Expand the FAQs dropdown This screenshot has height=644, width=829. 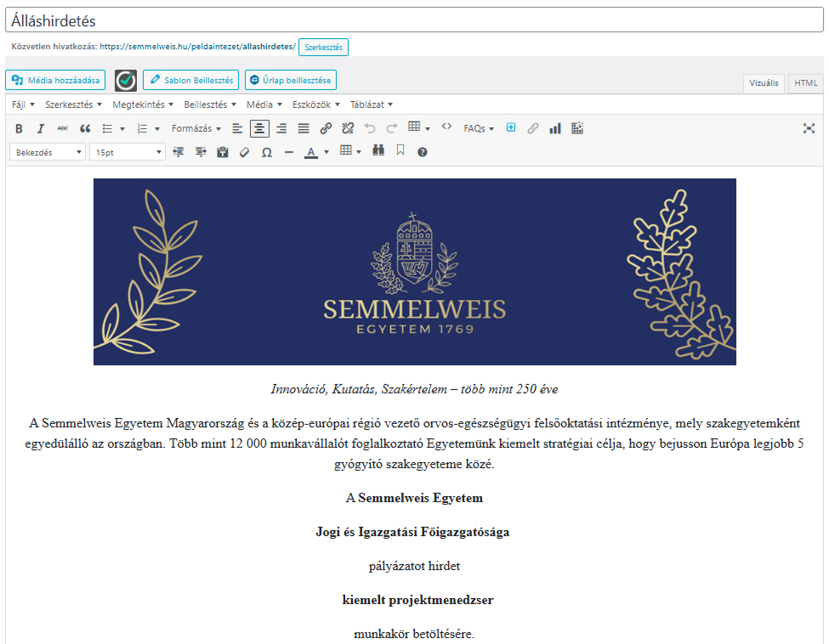[479, 128]
